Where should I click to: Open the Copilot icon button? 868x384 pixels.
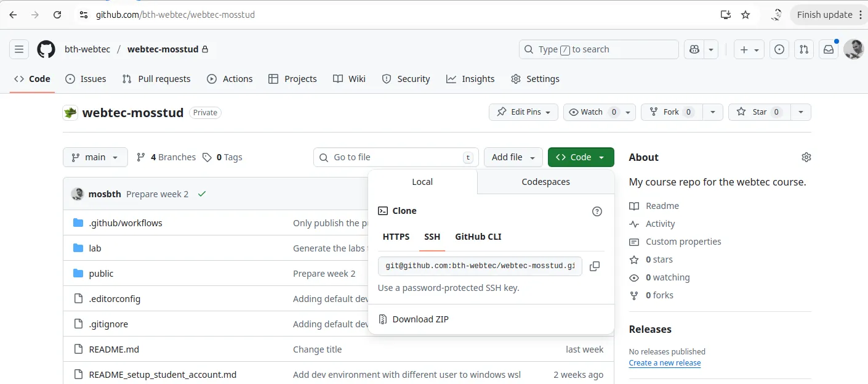point(694,49)
